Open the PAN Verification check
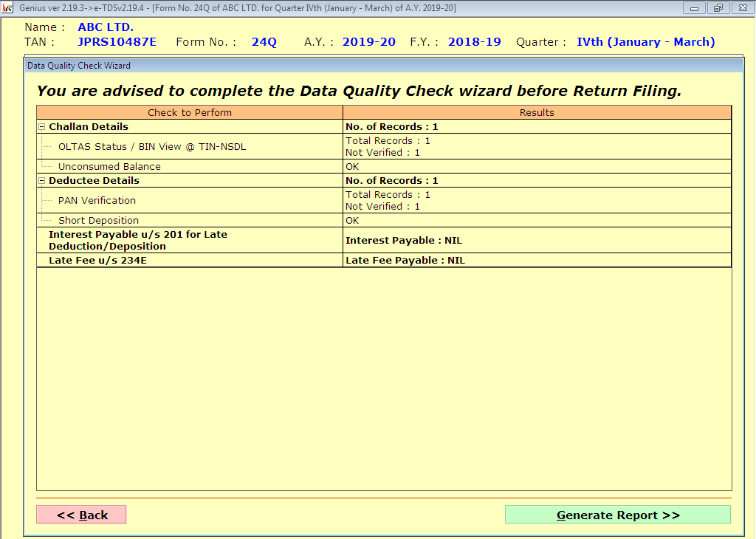The height and width of the screenshot is (539, 756). tap(97, 201)
